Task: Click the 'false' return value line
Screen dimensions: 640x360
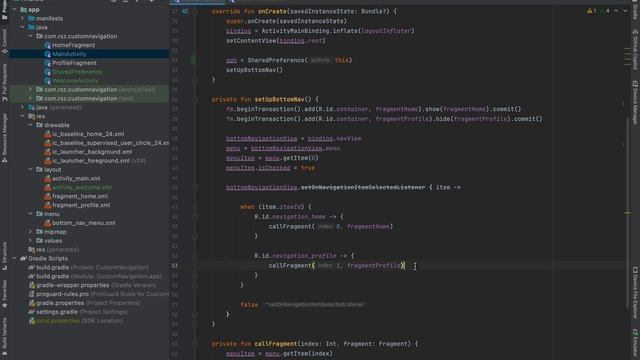Action: coord(249,304)
